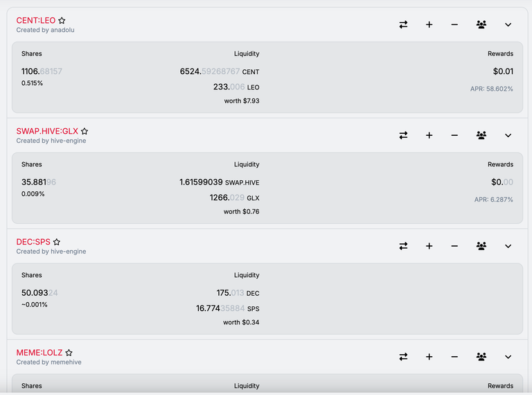This screenshot has height=395, width=532.
Task: Collapse the CENT:LEO pool details chevron
Action: 508,24
